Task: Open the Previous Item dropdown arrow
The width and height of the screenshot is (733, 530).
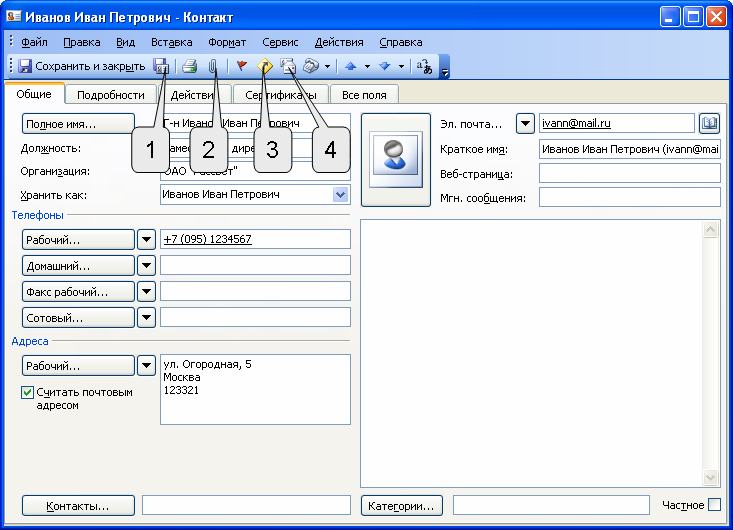Action: pyautogui.click(x=367, y=66)
